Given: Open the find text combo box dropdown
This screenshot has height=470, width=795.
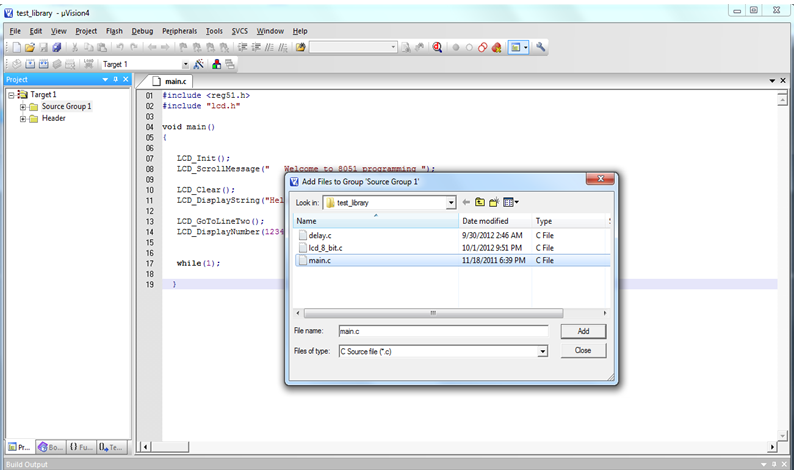Looking at the screenshot, I should click(393, 47).
